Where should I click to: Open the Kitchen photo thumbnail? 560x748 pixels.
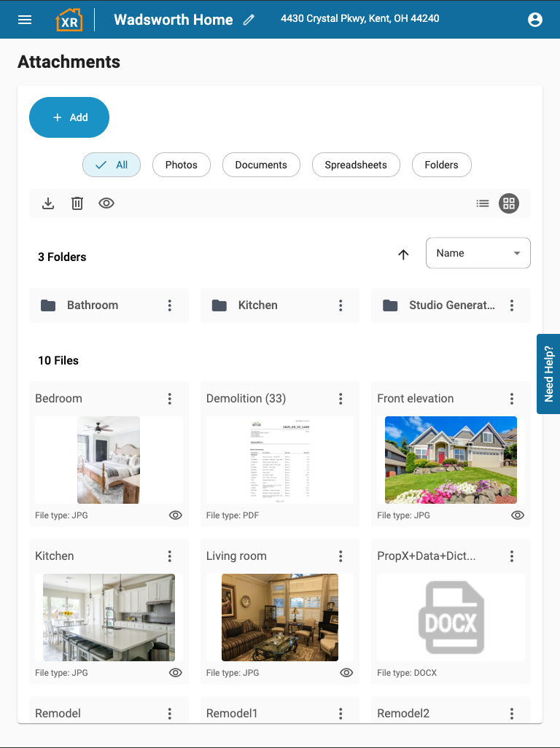point(109,618)
